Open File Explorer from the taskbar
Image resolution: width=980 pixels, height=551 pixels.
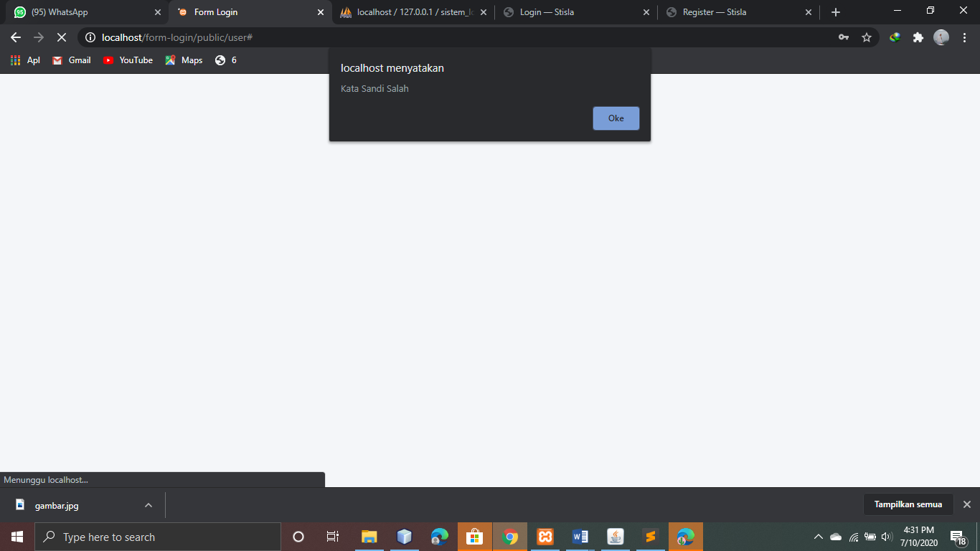pyautogui.click(x=369, y=537)
